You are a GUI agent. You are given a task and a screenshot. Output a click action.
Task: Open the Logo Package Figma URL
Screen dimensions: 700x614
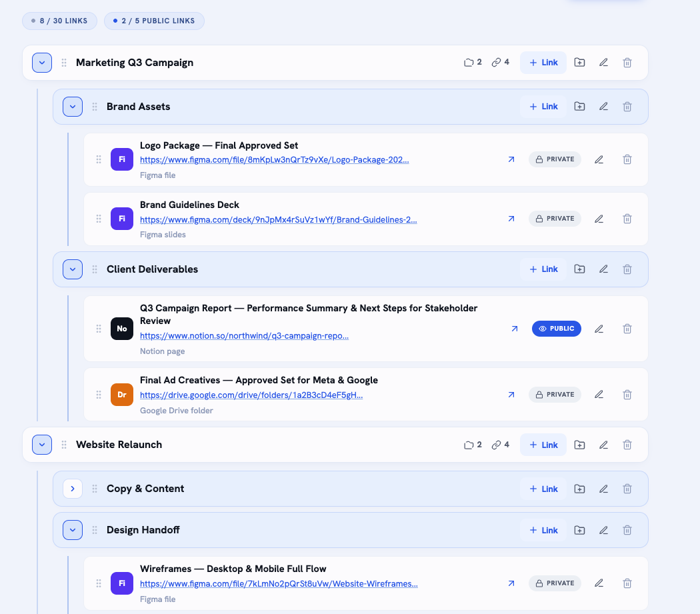tap(274, 160)
